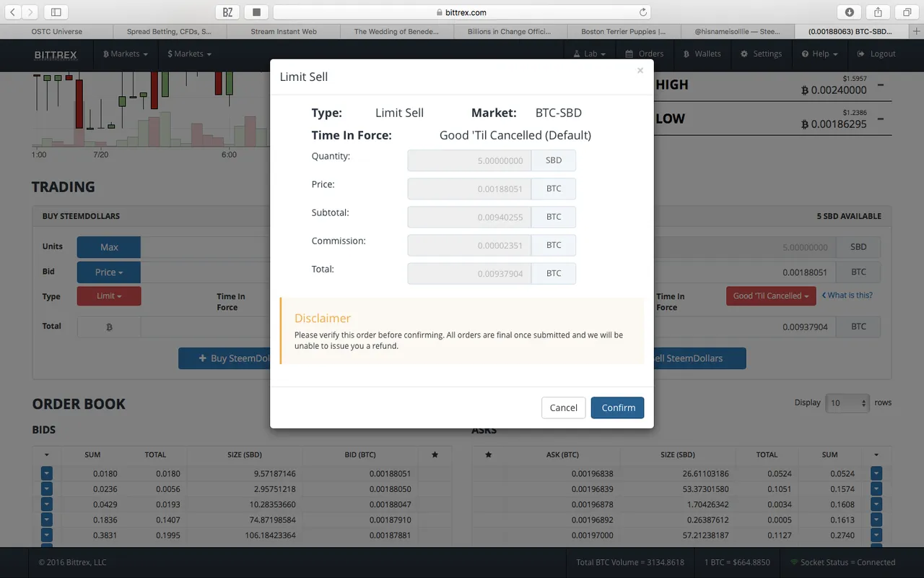Open 'What is this?' link
Viewport: 924px width, 578px height.
pos(847,296)
